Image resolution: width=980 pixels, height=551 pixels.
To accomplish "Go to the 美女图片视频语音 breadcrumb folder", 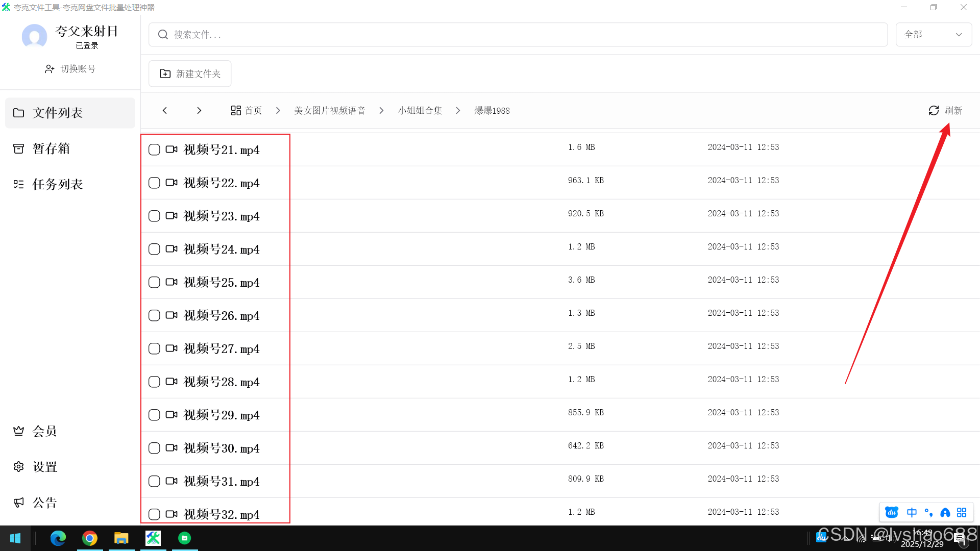I will point(330,111).
